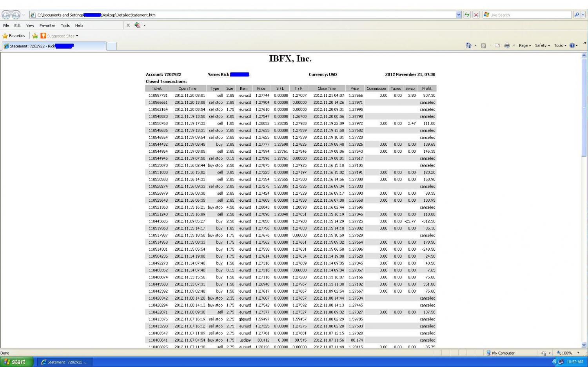
Task: Click the address bar with DetailedStatement.htm path
Action: pos(243,15)
